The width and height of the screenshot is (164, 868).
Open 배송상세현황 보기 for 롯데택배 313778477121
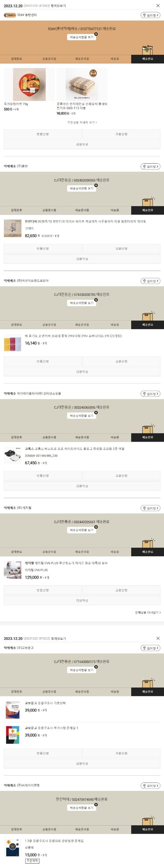pyautogui.click(x=82, y=37)
